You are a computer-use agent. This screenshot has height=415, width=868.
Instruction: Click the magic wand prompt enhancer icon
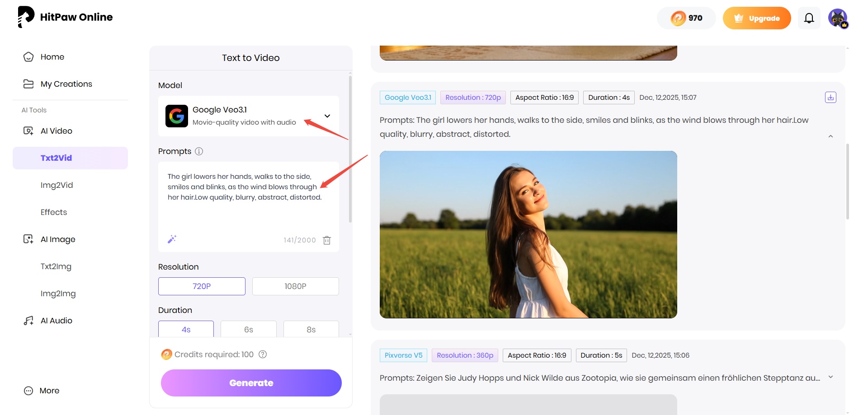click(x=172, y=239)
